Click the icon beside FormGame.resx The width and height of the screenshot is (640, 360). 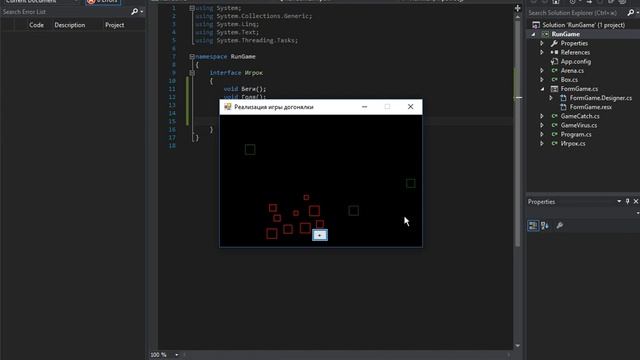pyautogui.click(x=563, y=107)
